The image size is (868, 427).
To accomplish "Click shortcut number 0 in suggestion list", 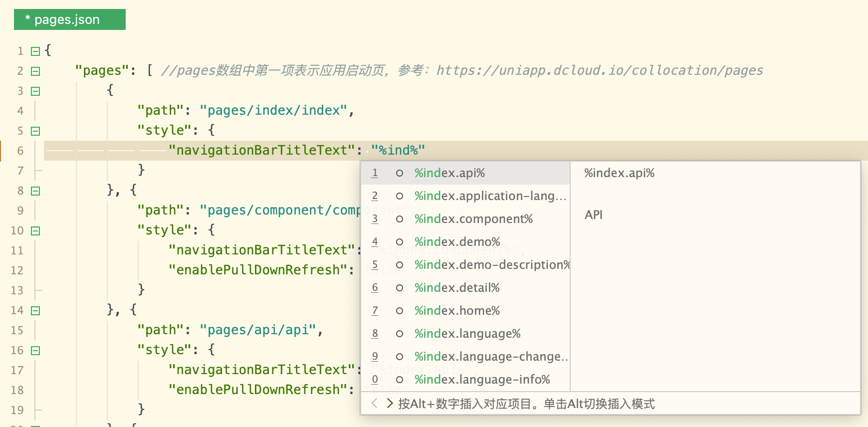I will tap(375, 380).
